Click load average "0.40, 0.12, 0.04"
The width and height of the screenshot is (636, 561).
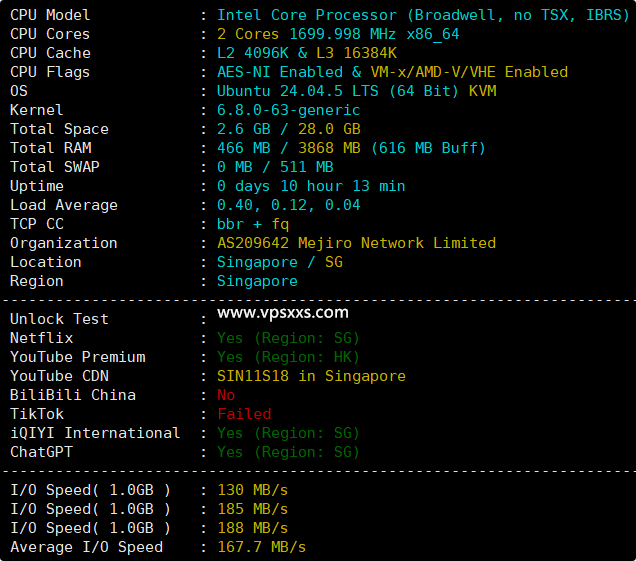coord(288,205)
